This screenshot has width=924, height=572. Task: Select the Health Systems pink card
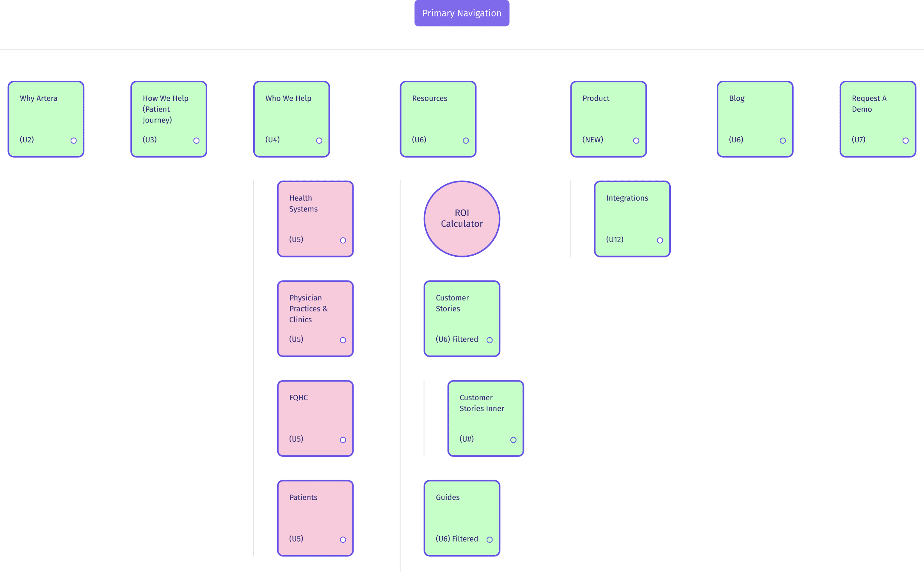tap(315, 219)
